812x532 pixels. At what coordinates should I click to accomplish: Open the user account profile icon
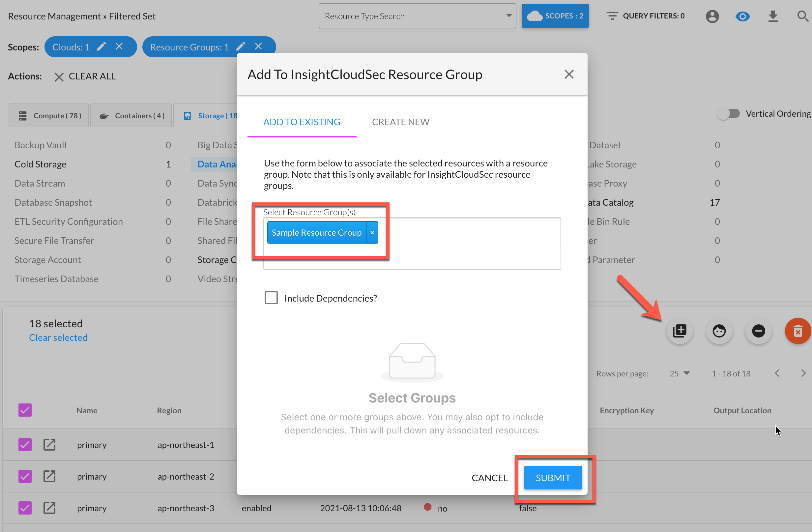pos(712,16)
